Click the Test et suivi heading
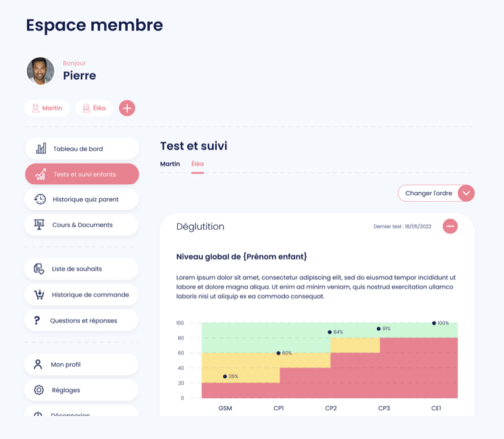The height and width of the screenshot is (439, 504). (x=194, y=146)
